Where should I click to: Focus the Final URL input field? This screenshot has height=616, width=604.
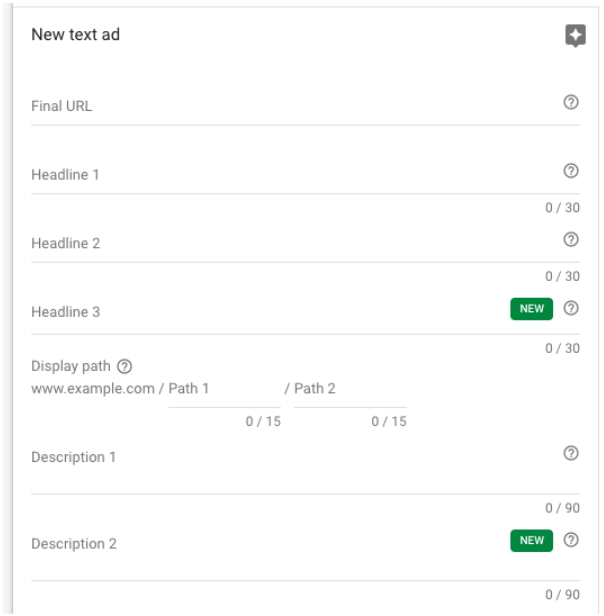[x=290, y=106]
